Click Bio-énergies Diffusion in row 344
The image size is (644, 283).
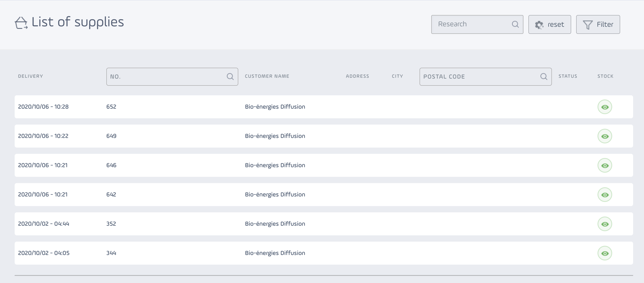pyautogui.click(x=275, y=253)
